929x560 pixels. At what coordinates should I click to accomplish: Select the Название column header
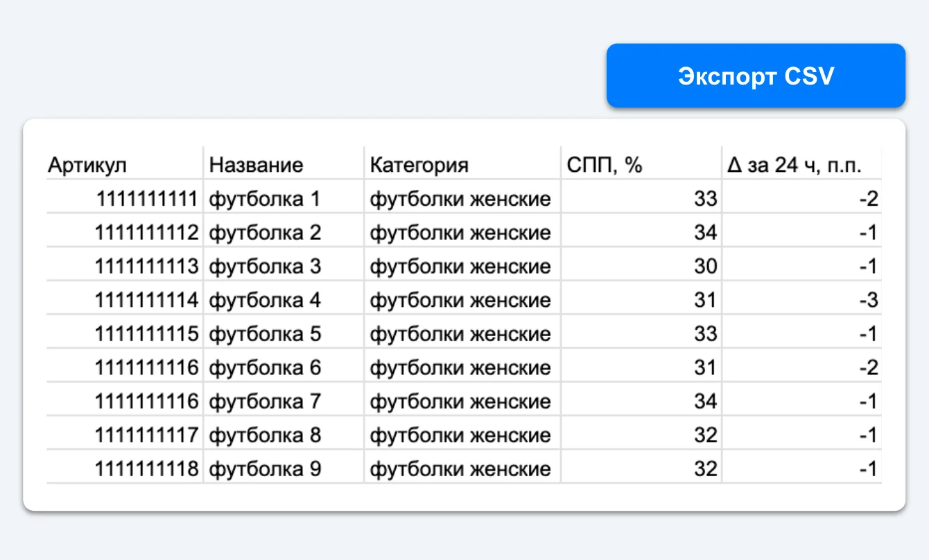click(284, 164)
